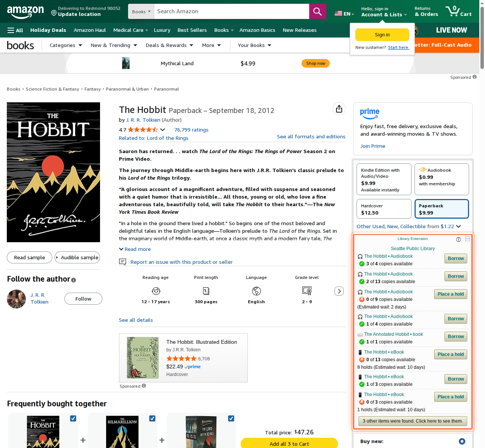Click Shop now in the Mythical Land ad
The width and height of the screenshot is (485, 448).
coord(316,63)
